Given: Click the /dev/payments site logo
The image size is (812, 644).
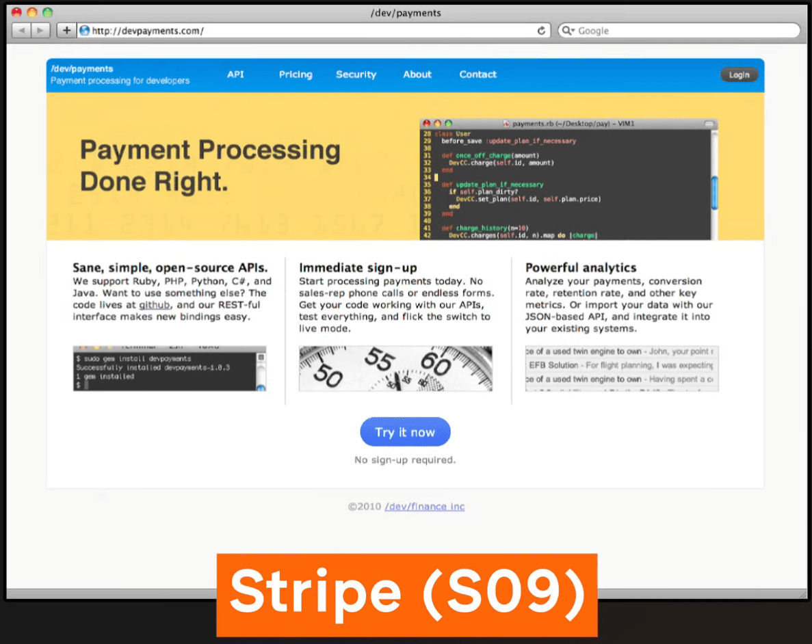Looking at the screenshot, I should [x=82, y=69].
